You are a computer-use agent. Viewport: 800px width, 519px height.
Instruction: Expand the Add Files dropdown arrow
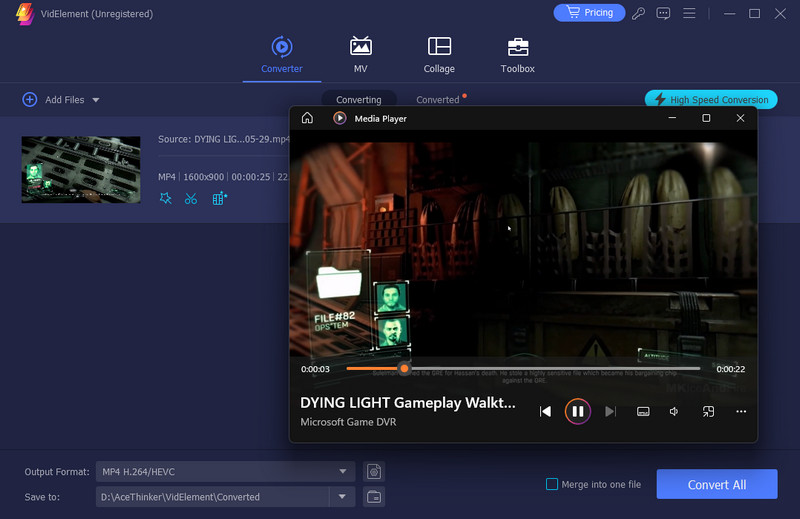95,100
